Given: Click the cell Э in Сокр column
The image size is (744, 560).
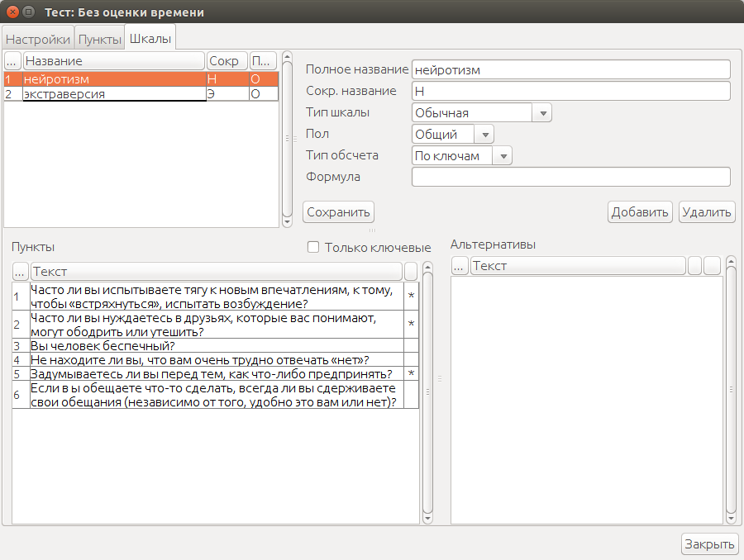Looking at the screenshot, I should 227,94.
